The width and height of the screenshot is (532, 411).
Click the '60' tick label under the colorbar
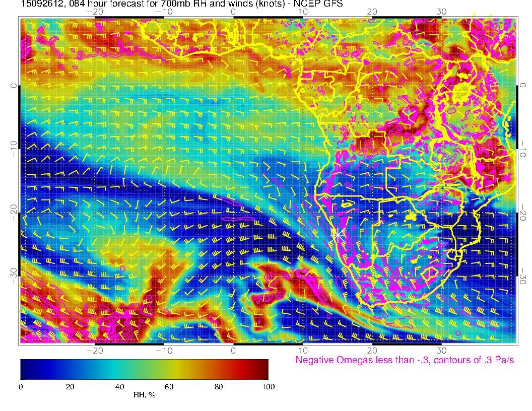pyautogui.click(x=169, y=387)
